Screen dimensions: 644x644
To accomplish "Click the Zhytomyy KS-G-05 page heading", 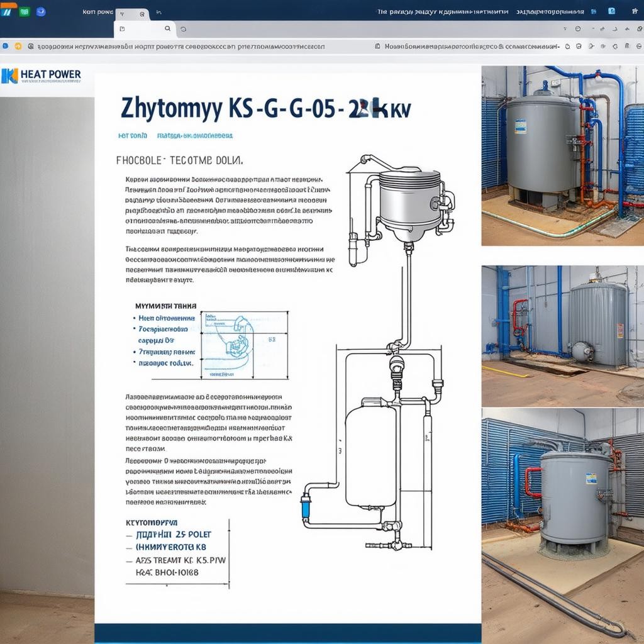I will coord(265,108).
